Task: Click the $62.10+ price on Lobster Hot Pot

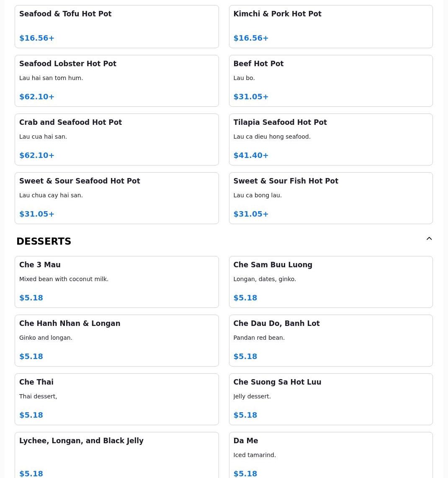Action: tap(36, 97)
